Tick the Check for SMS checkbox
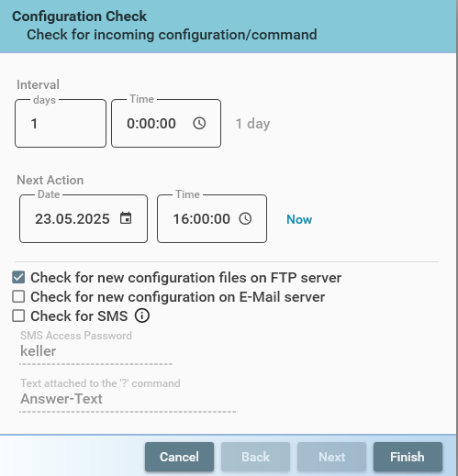The image size is (458, 476). point(18,315)
